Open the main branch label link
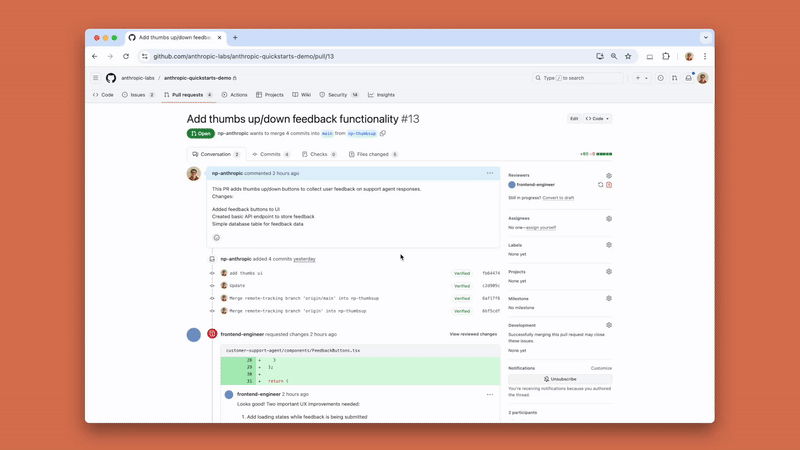 pos(327,134)
